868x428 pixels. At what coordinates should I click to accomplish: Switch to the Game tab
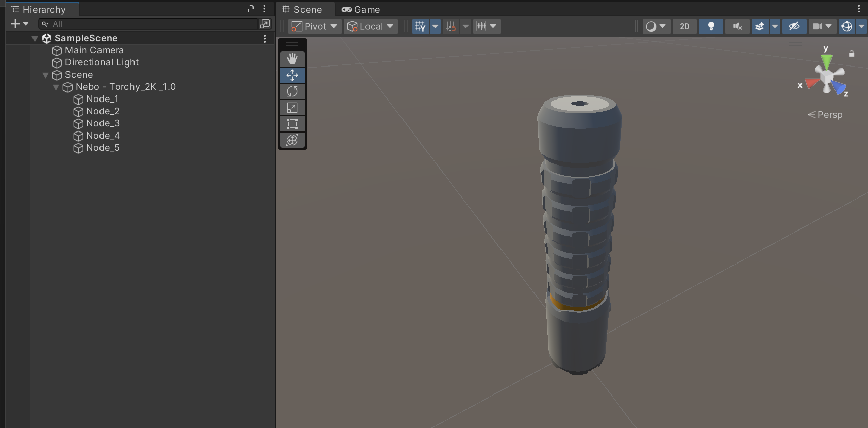click(x=361, y=9)
